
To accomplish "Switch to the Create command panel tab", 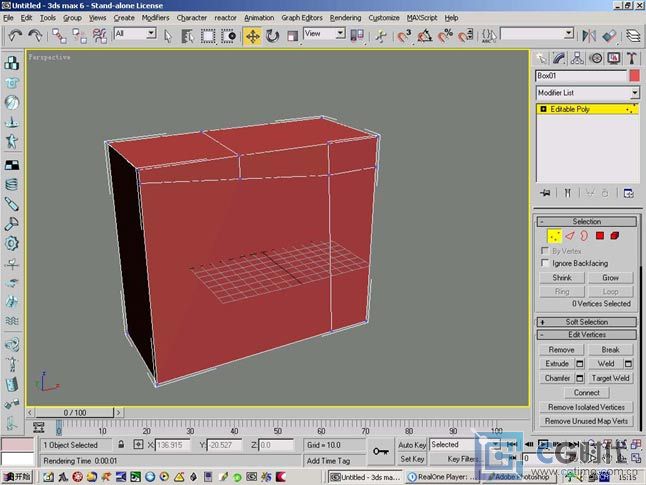I will [541, 58].
